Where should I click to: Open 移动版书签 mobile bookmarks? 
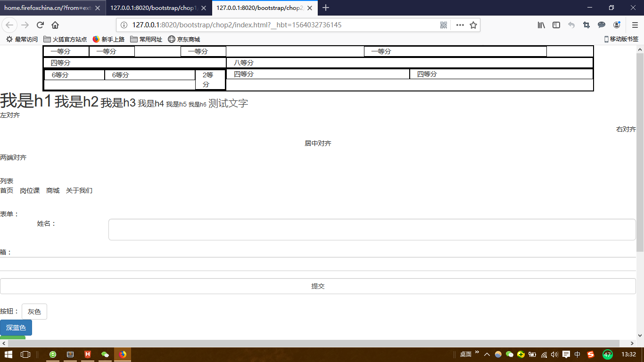(621, 39)
